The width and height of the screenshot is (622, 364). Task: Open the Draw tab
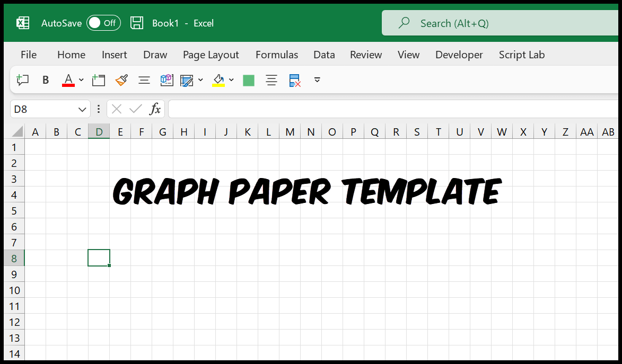(x=155, y=55)
